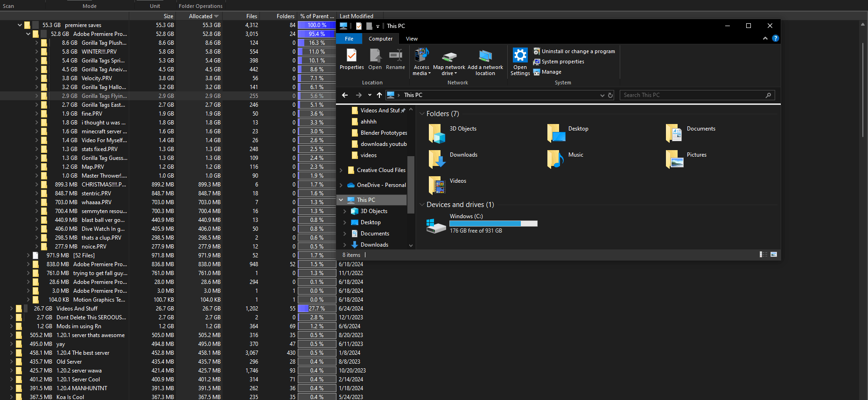The width and height of the screenshot is (868, 400).
Task: Click OneDrive - Personal cloud icon in navigation pane
Action: point(351,185)
